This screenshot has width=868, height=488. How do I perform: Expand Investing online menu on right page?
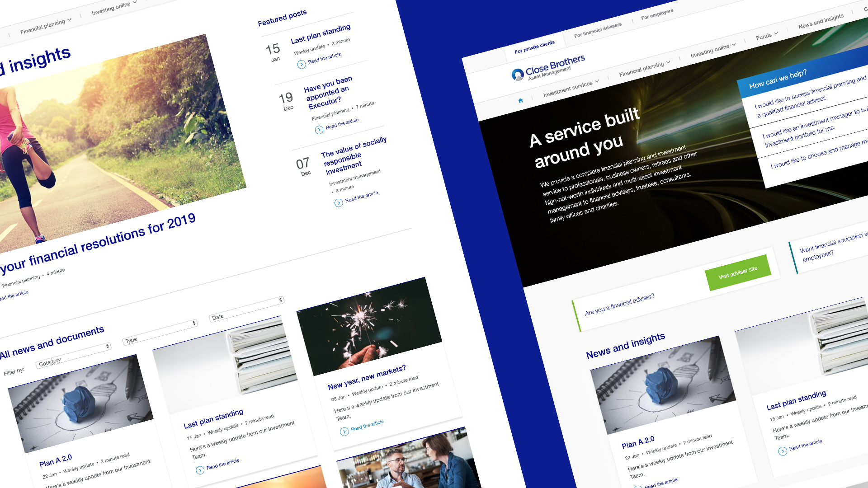coord(713,50)
